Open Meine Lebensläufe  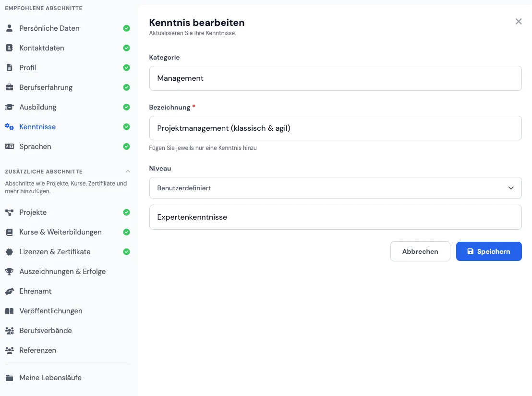coord(68,378)
